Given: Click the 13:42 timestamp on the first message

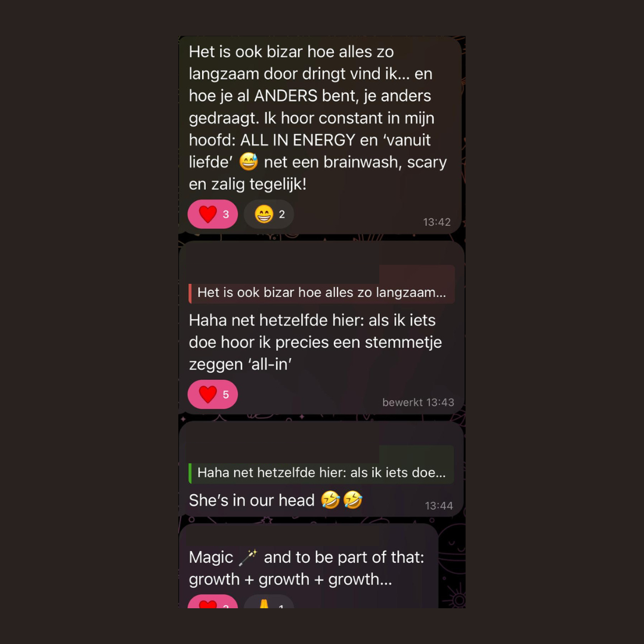Looking at the screenshot, I should [x=437, y=222].
